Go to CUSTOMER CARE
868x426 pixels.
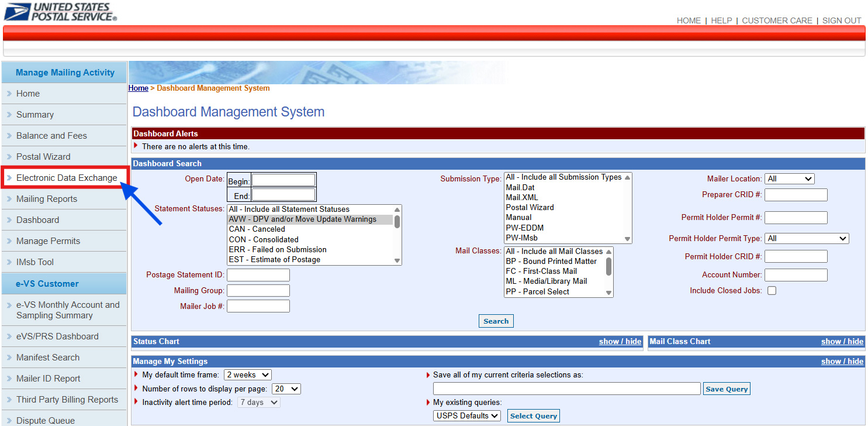click(x=777, y=20)
